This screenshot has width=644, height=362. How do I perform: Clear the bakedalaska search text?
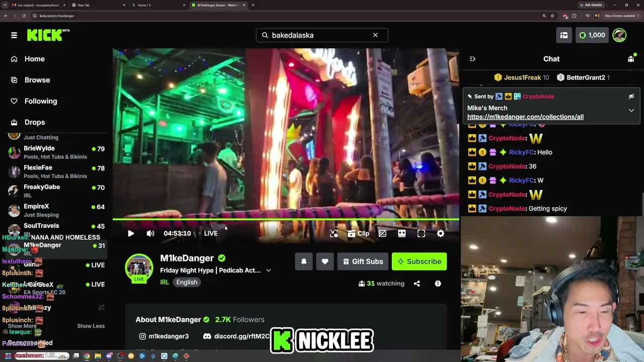(x=375, y=35)
